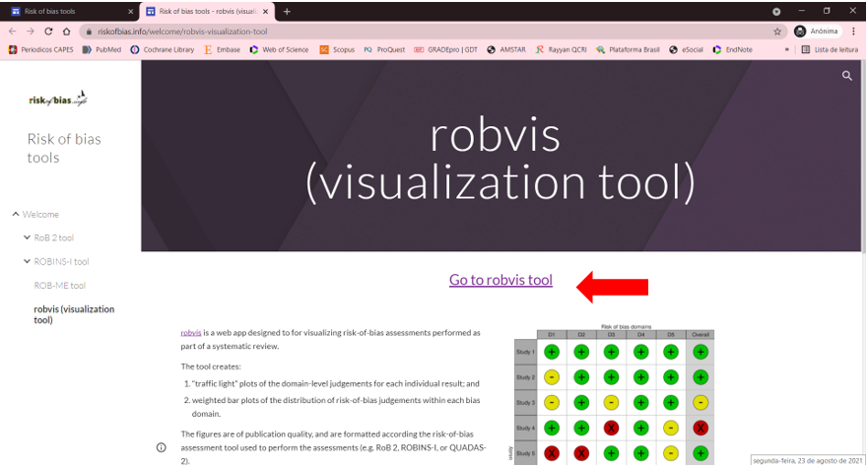Select ROB-ME tool in the sidebar
The image size is (868, 469).
coord(59,286)
